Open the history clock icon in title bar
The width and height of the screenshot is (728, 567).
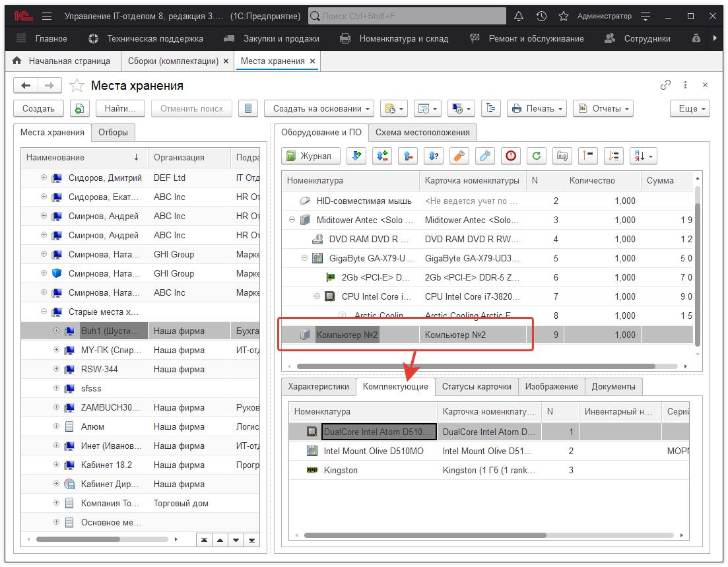pyautogui.click(x=541, y=16)
